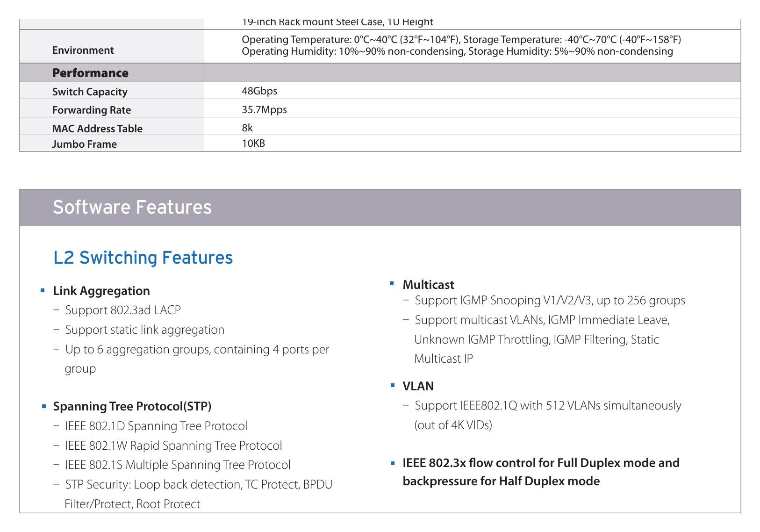The height and width of the screenshot is (532, 760).
Task: Click the blue bullet beside Link Aggregation
Action: [43, 291]
